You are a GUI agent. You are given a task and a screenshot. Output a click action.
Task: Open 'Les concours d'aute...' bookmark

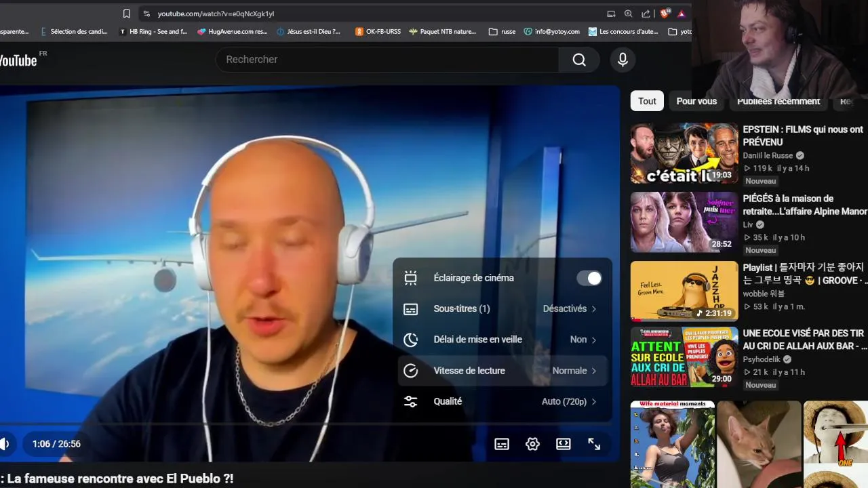click(623, 31)
